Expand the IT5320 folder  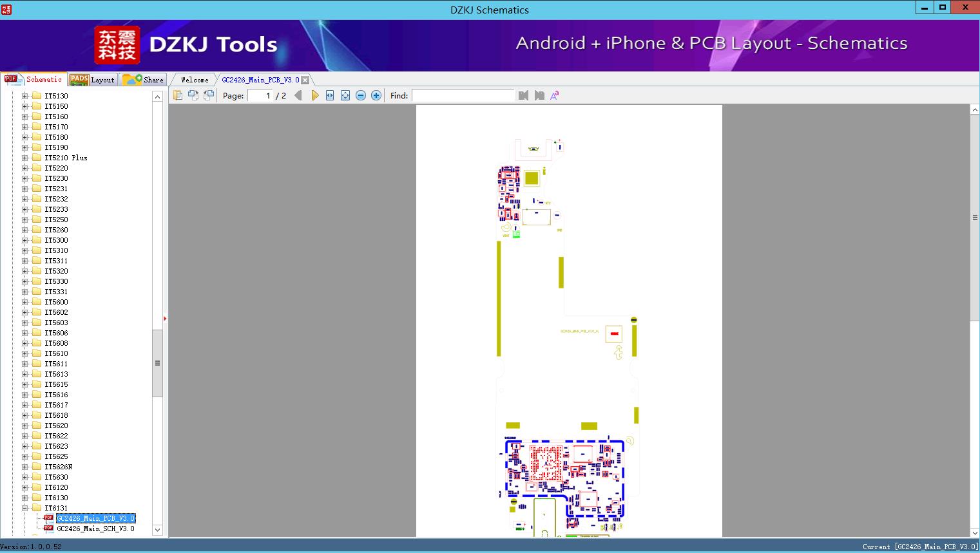pos(24,271)
